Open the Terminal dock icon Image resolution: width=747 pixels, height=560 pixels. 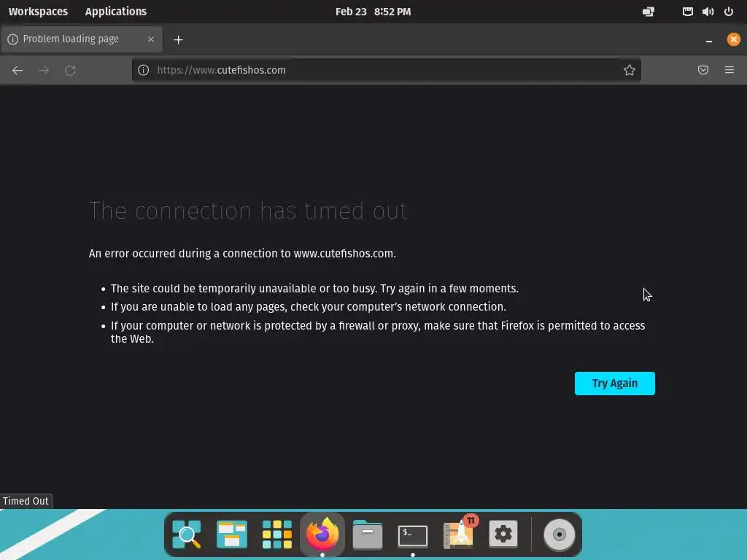pos(413,536)
